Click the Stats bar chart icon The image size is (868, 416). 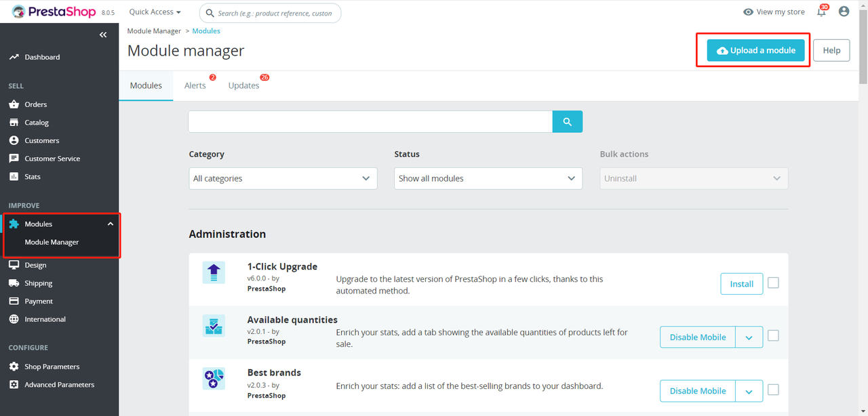pos(14,176)
